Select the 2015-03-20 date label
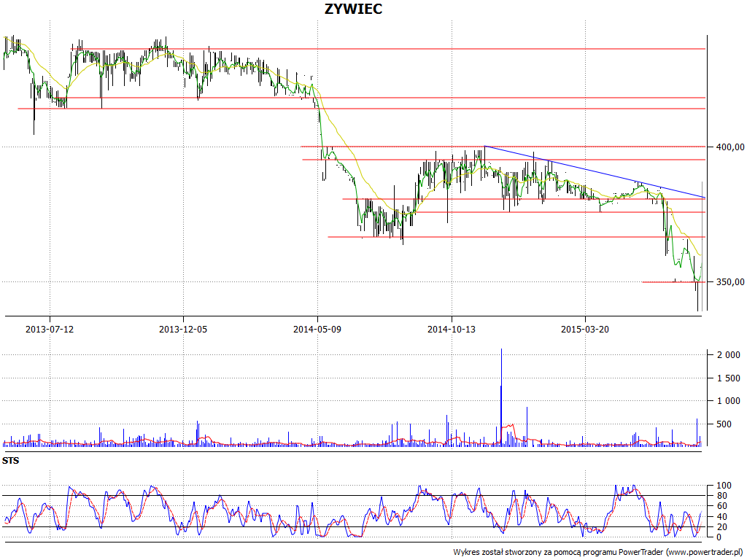747x560 pixels. coord(584,329)
